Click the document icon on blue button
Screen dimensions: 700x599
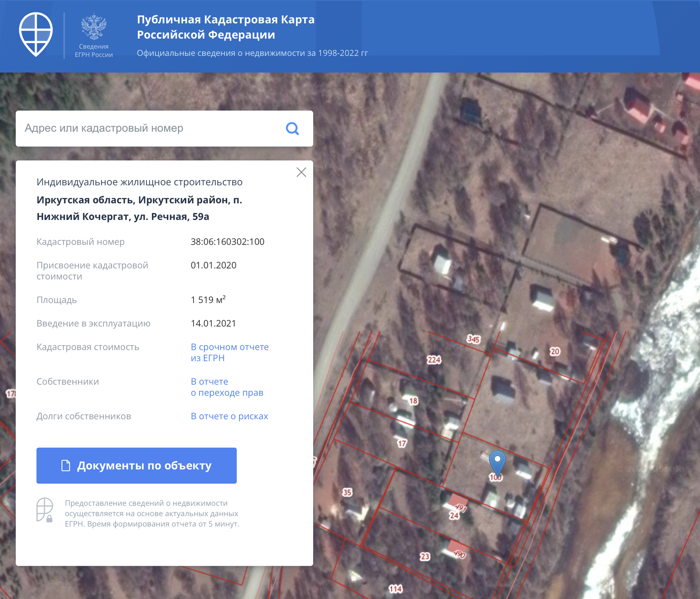click(x=66, y=465)
